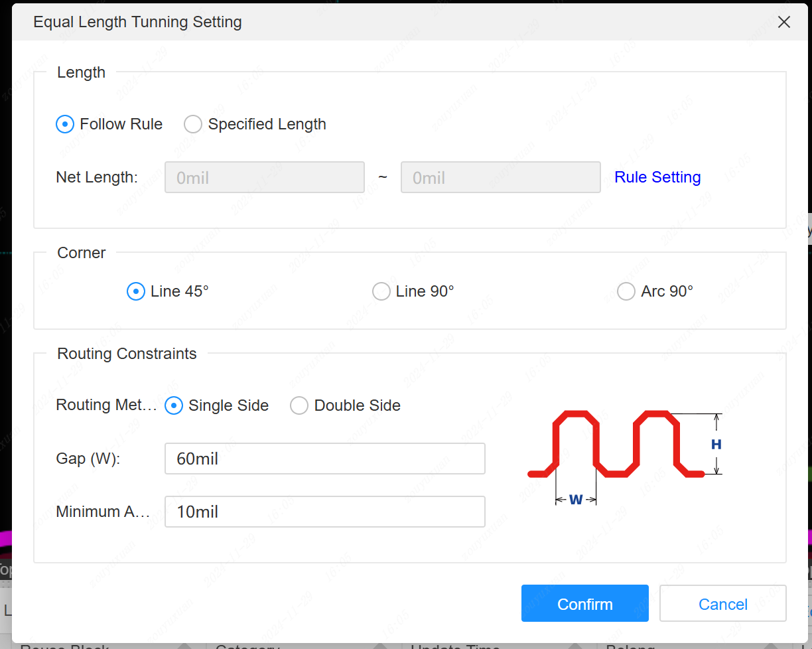Cancel the tuning settings dialog
812x649 pixels.
click(722, 604)
